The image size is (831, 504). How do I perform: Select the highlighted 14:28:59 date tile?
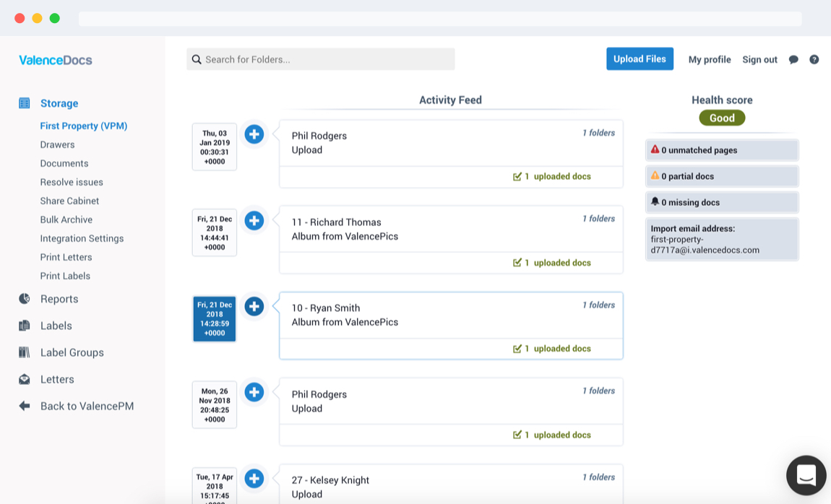(215, 318)
